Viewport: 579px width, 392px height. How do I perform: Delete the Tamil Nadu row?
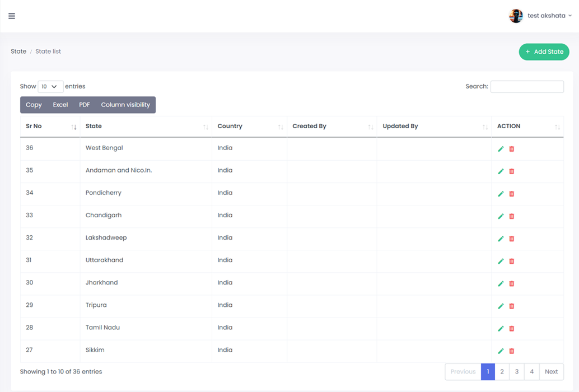[x=511, y=329]
